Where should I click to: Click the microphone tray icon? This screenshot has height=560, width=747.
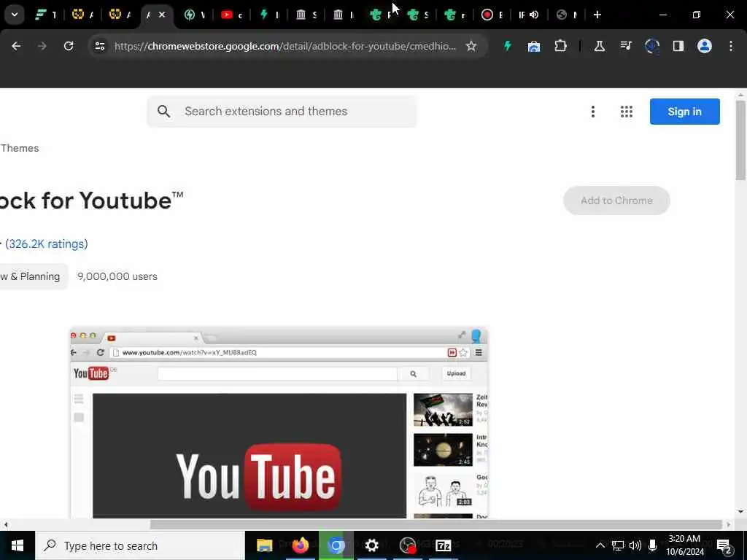pyautogui.click(x=653, y=545)
